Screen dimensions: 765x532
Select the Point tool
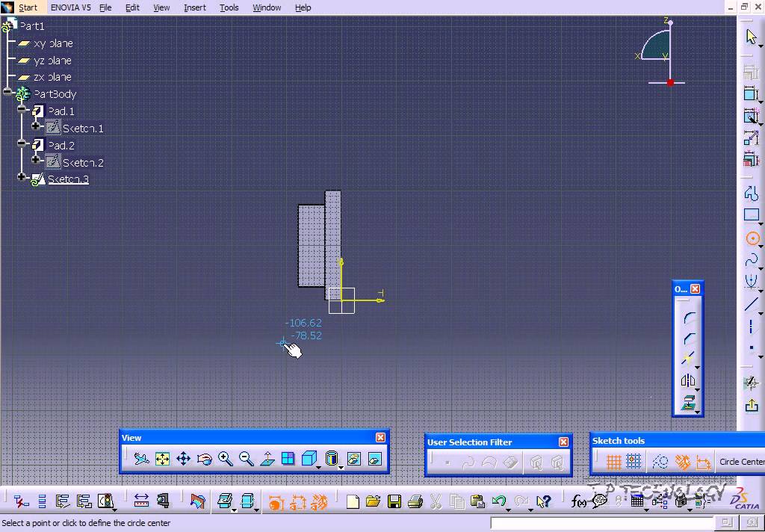tap(752, 348)
